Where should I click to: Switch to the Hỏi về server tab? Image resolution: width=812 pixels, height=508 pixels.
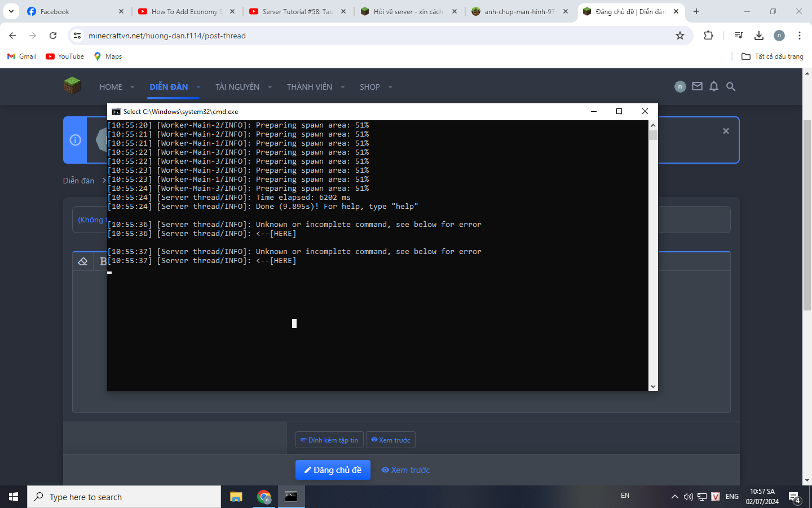[x=409, y=11]
